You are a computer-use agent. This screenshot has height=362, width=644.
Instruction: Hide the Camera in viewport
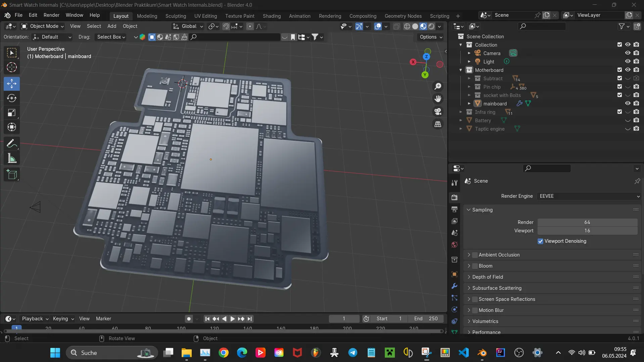tap(628, 53)
